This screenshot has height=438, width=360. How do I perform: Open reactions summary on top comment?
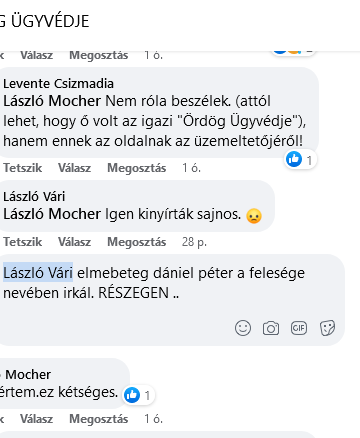pyautogui.click(x=293, y=50)
